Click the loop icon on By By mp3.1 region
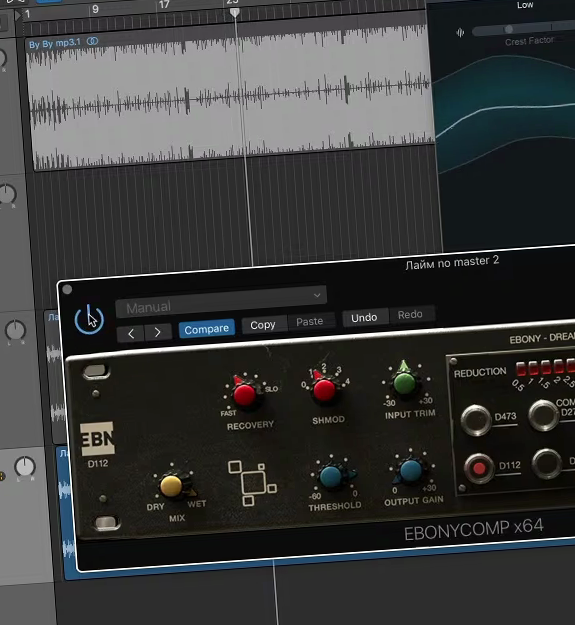Screen dimensions: 575x625 point(92,41)
